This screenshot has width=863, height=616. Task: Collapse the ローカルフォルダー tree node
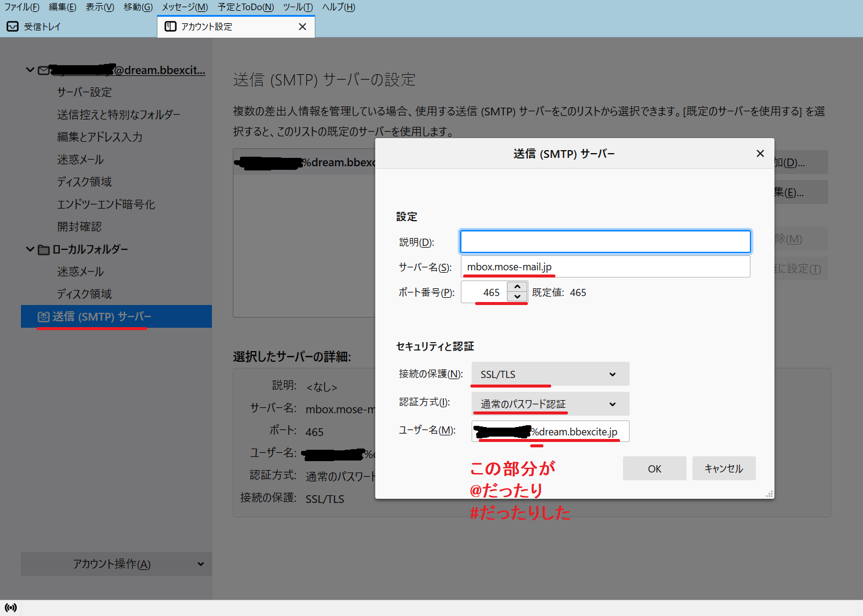point(30,249)
